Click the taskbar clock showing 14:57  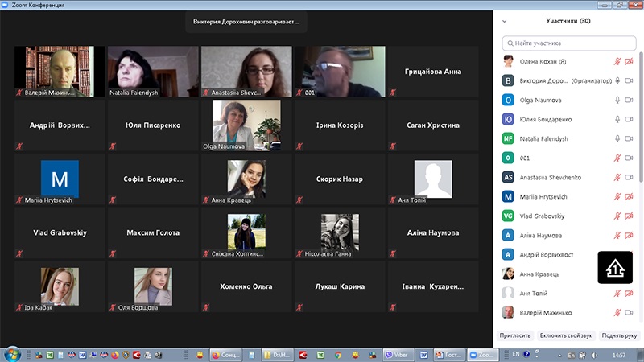pos(619,355)
